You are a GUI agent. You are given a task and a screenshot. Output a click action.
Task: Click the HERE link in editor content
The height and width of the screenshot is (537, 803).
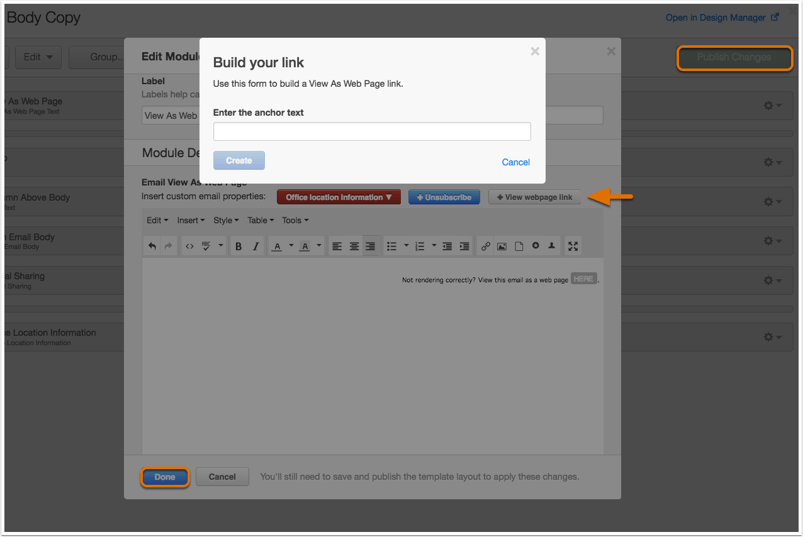click(x=583, y=279)
